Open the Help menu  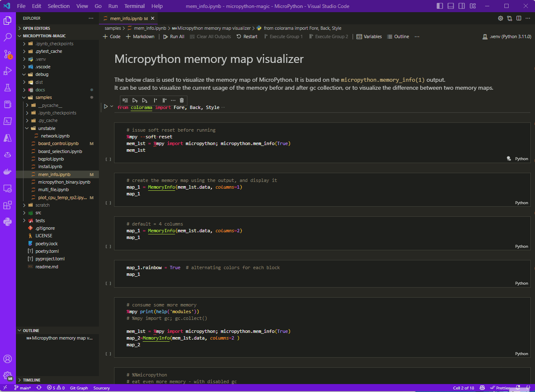[x=157, y=6]
